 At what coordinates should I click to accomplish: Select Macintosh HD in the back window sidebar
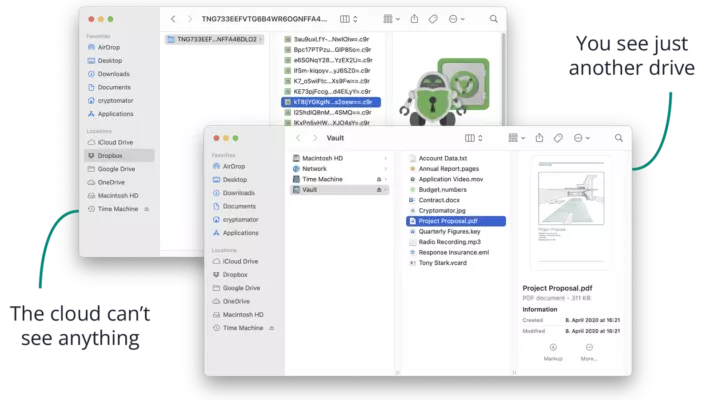click(119, 195)
